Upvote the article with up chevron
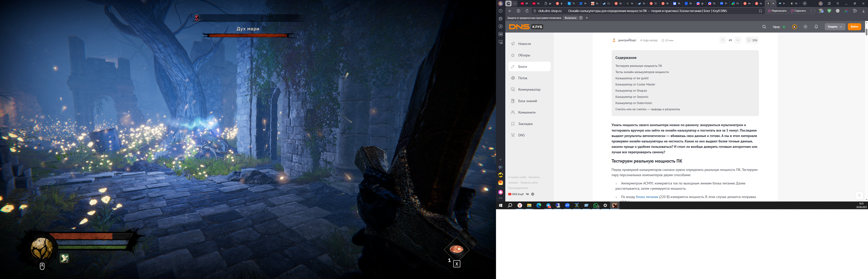Viewport: 868px width, 279px height. tap(722, 40)
